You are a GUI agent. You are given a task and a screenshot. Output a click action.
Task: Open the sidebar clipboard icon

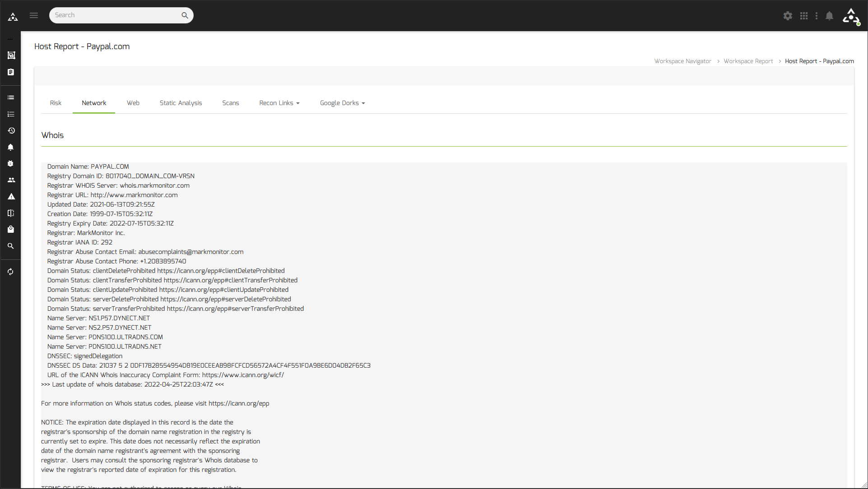11,72
